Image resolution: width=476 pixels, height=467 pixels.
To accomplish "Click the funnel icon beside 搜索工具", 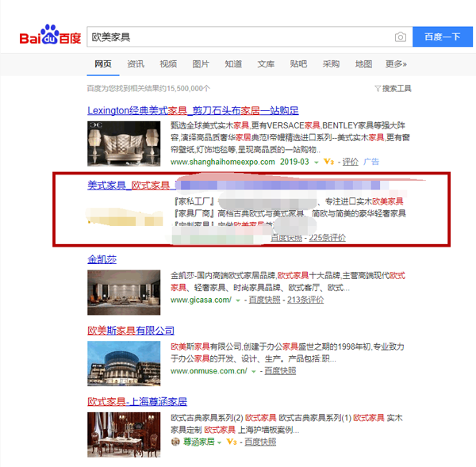I will coord(378,89).
